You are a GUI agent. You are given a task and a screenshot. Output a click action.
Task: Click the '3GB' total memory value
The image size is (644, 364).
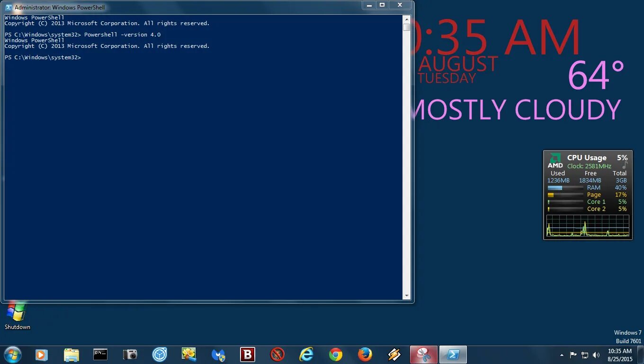621,181
